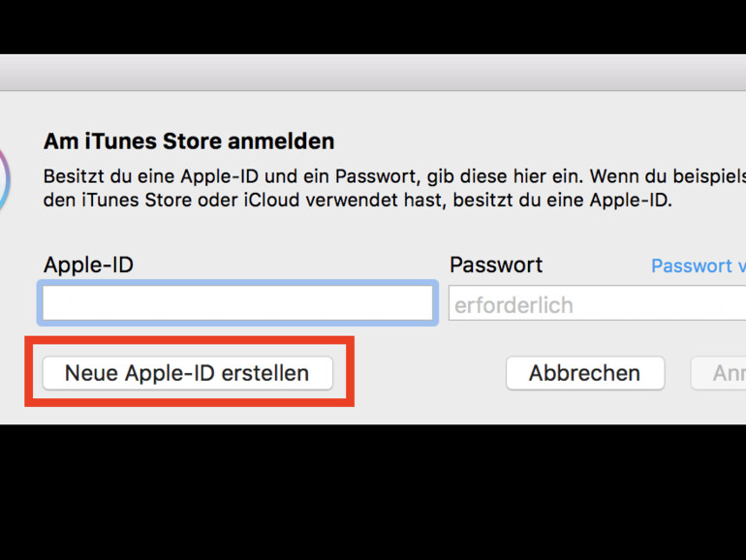Image resolution: width=746 pixels, height=560 pixels.
Task: Click the Apple-ID label above the field
Action: click(x=88, y=264)
